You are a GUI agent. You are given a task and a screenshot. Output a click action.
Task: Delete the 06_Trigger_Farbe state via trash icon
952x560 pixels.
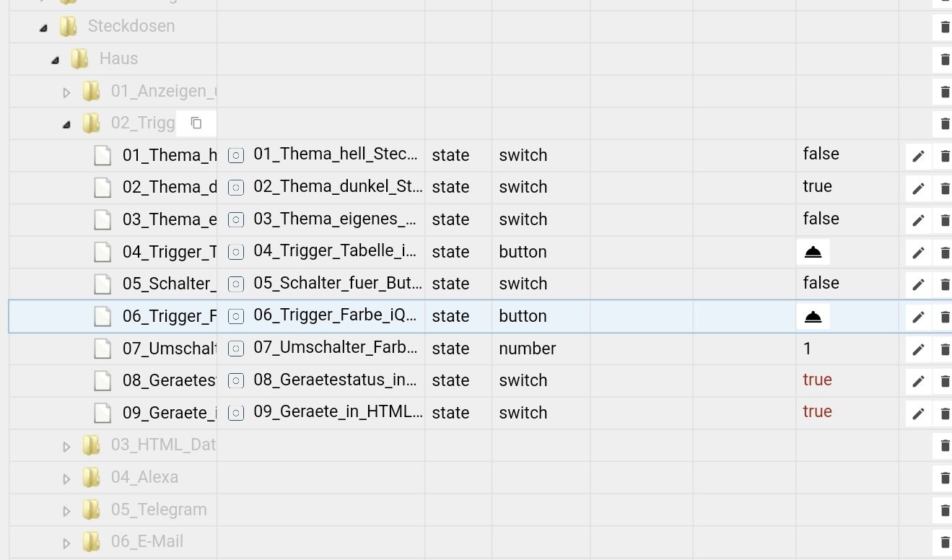tap(944, 317)
